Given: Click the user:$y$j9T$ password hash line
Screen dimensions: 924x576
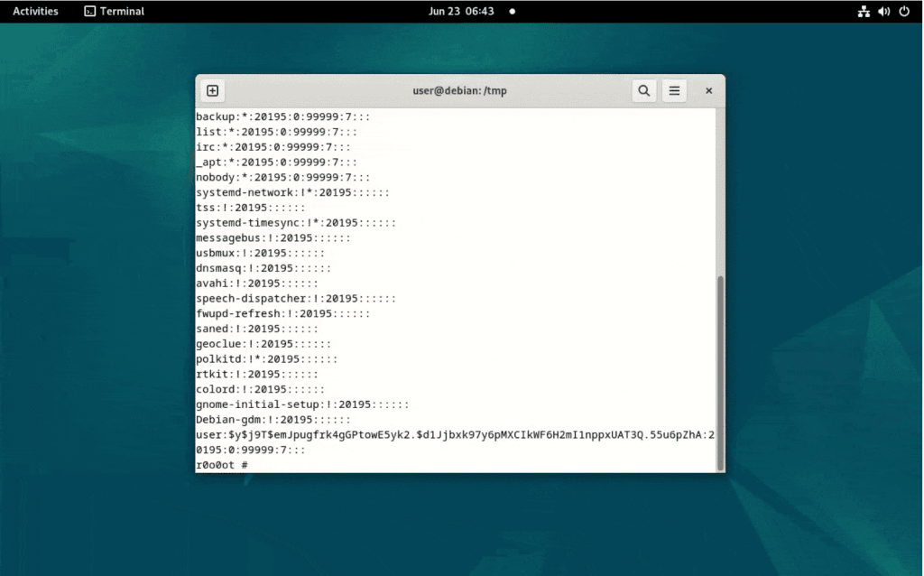Looking at the screenshot, I should [455, 435].
